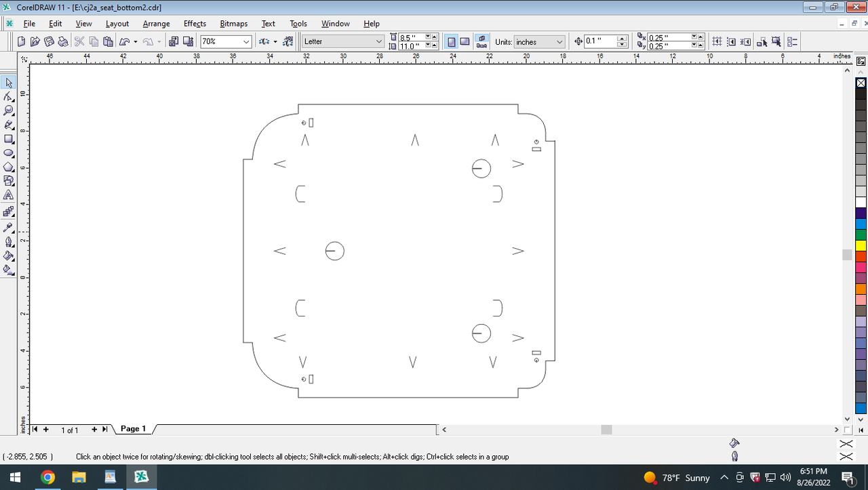Open the Options dialog icon
Viewport: 868px width, 490px height.
(793, 41)
